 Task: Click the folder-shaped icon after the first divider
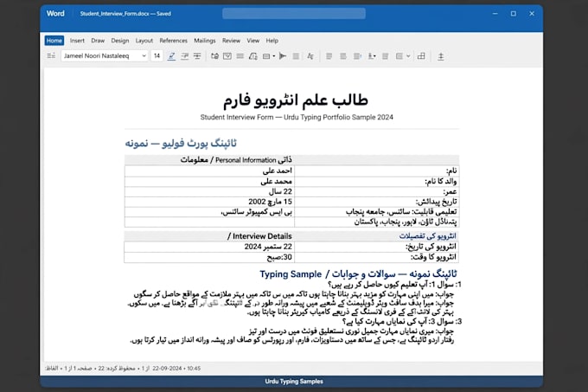214,56
